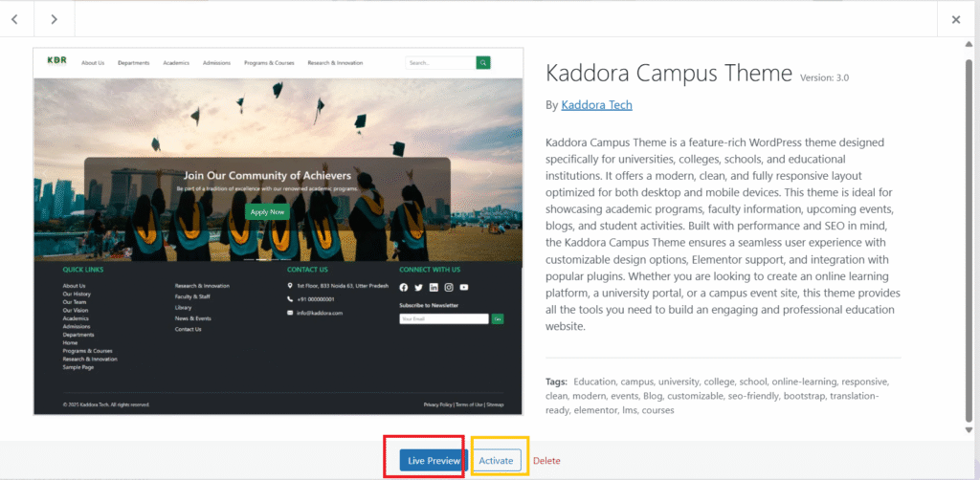Viewport: 980px width, 480px height.
Task: Click the Twitter bird icon
Action: [x=418, y=287]
